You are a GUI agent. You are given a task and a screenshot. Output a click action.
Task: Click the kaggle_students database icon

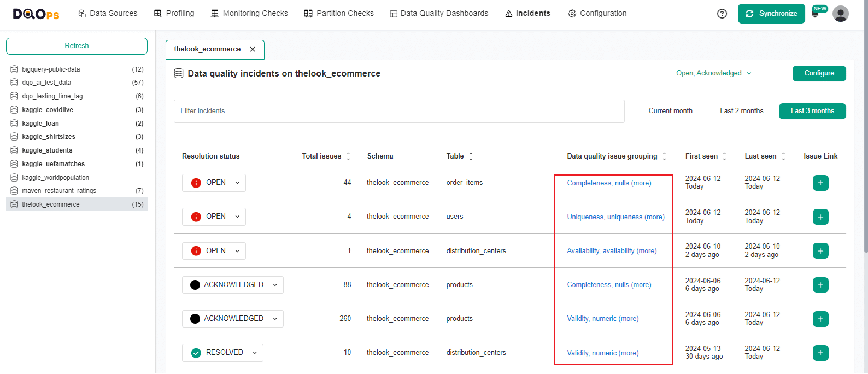[14, 150]
